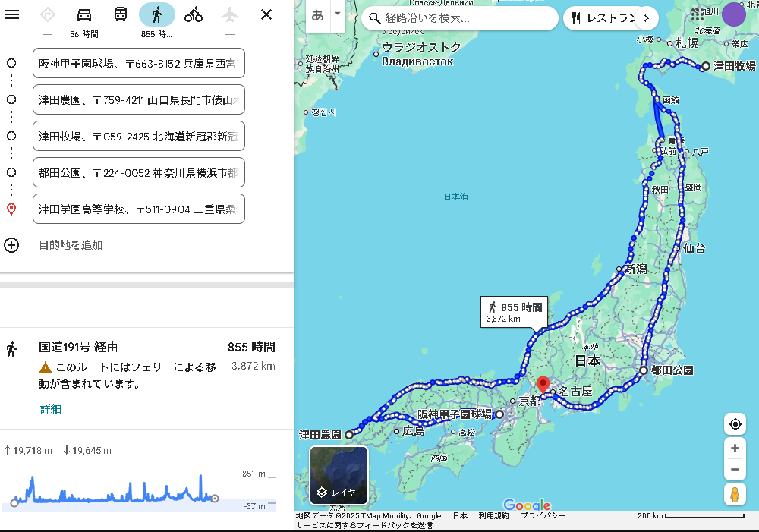
Task: Close the directions panel
Action: pos(266,14)
